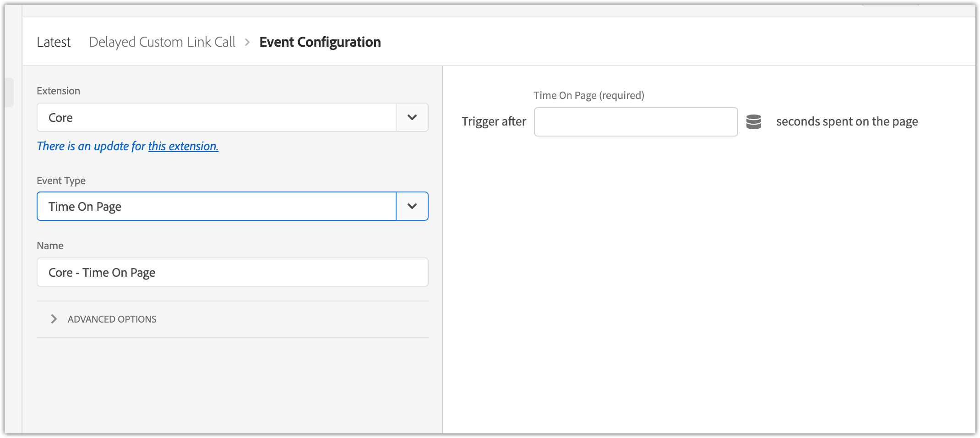
Task: Click the Event Type label
Action: (x=61, y=181)
